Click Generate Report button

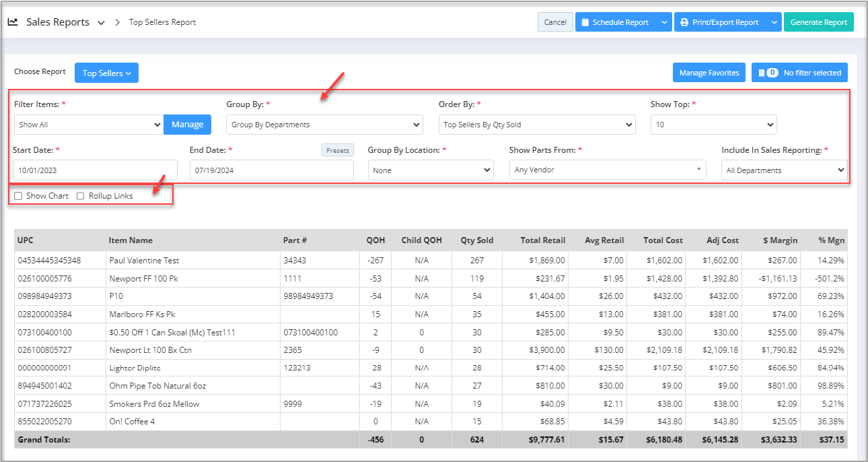pyautogui.click(x=819, y=22)
